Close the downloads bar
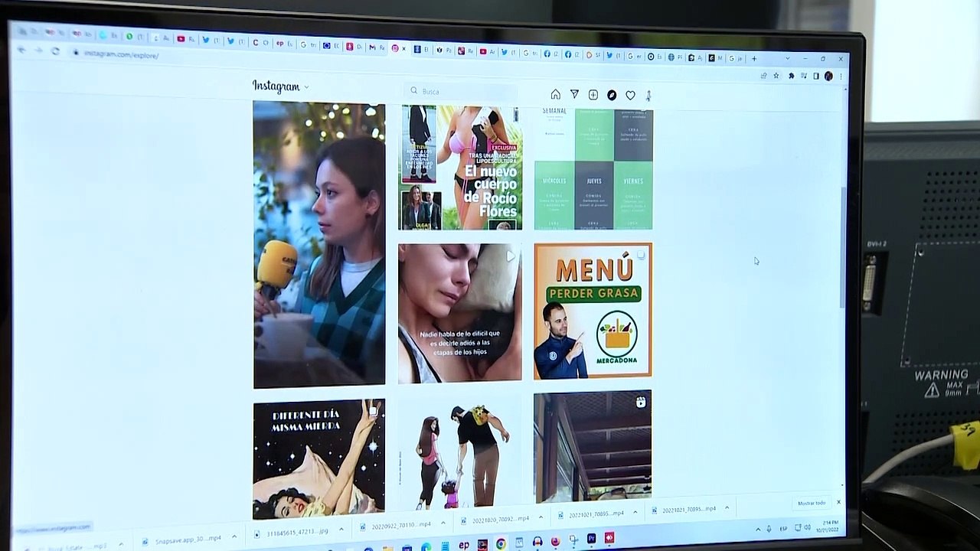Screen dimensions: 980x551 point(838,502)
